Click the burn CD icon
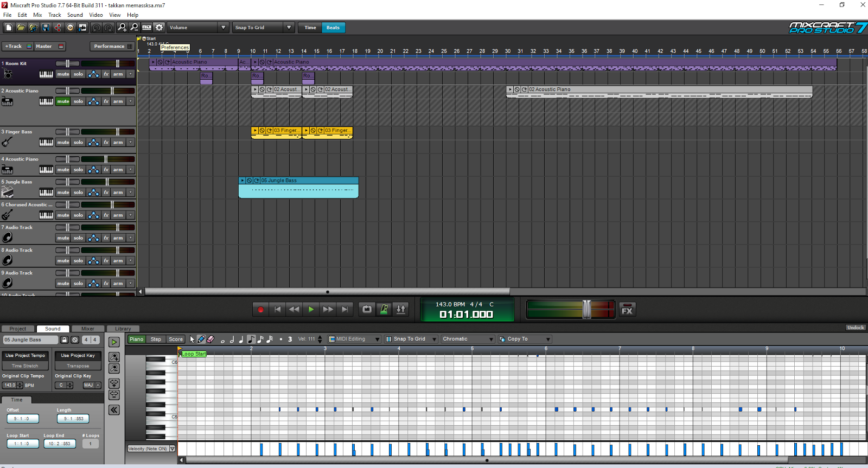The width and height of the screenshot is (868, 468). [x=71, y=27]
